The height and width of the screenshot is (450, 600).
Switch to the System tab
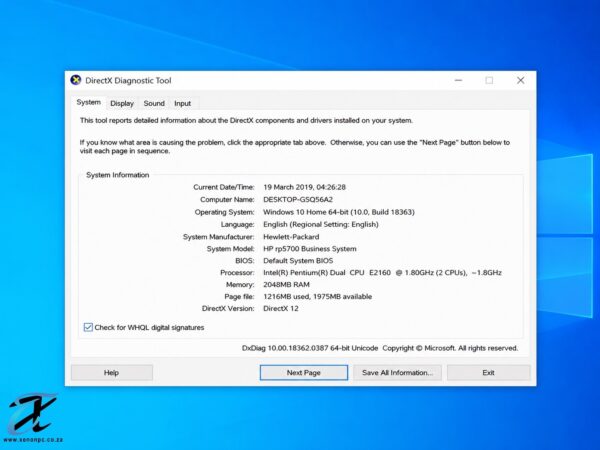pyautogui.click(x=88, y=103)
